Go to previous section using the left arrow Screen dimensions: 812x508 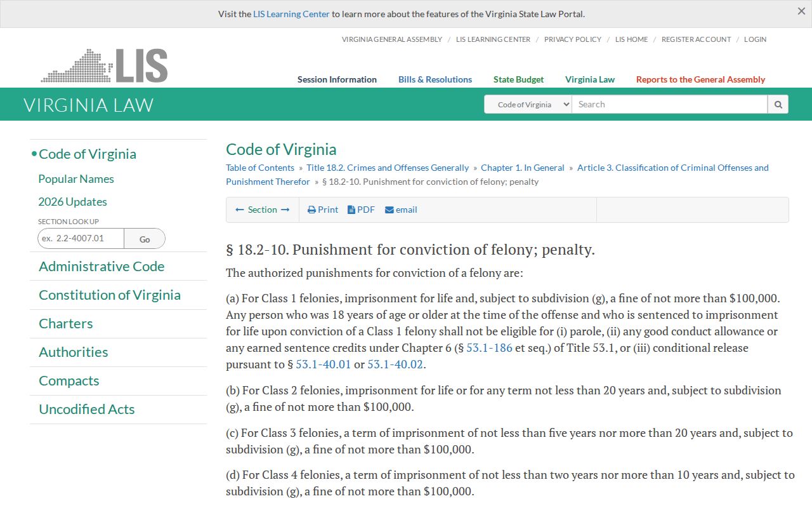240,210
